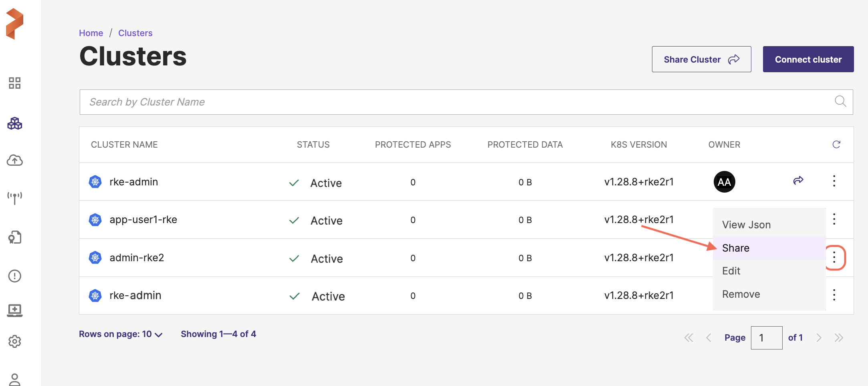The width and height of the screenshot is (868, 386).
Task: Click the dashboard grid icon in sidebar
Action: point(15,83)
